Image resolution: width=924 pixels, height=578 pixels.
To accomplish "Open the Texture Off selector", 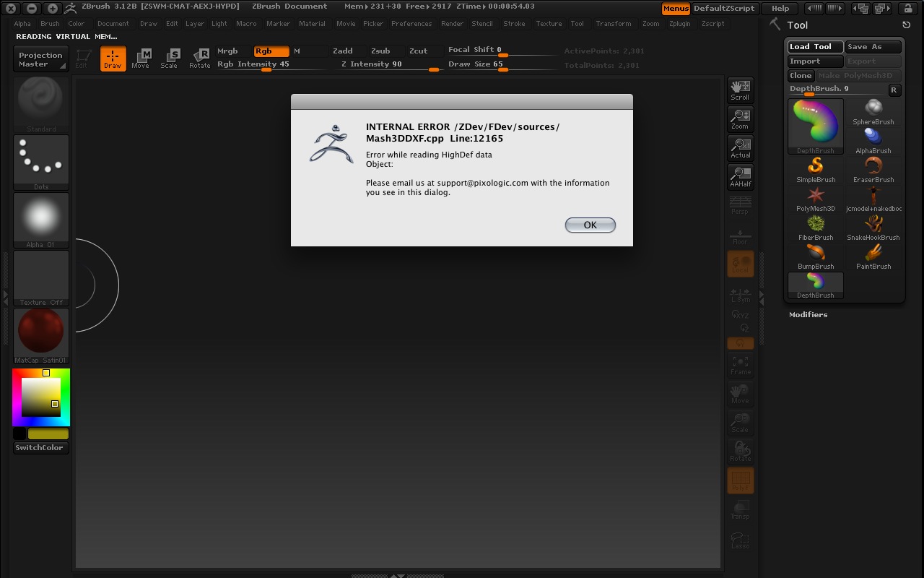I will pyautogui.click(x=41, y=278).
